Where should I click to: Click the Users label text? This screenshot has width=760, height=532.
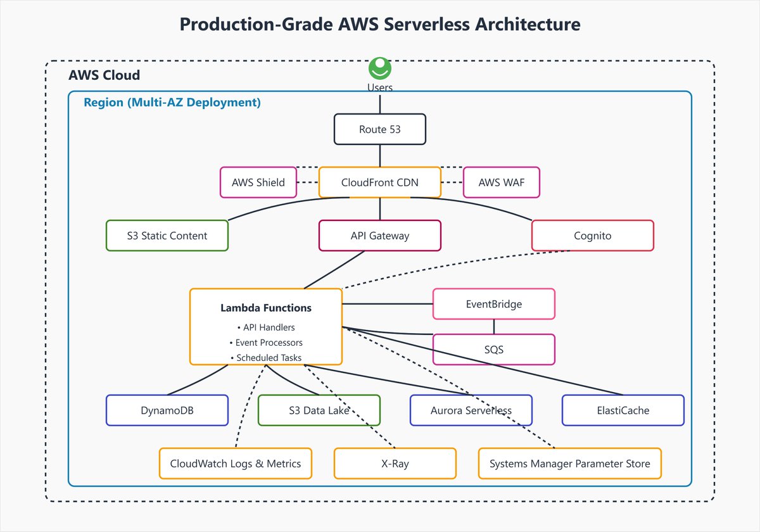tap(380, 87)
